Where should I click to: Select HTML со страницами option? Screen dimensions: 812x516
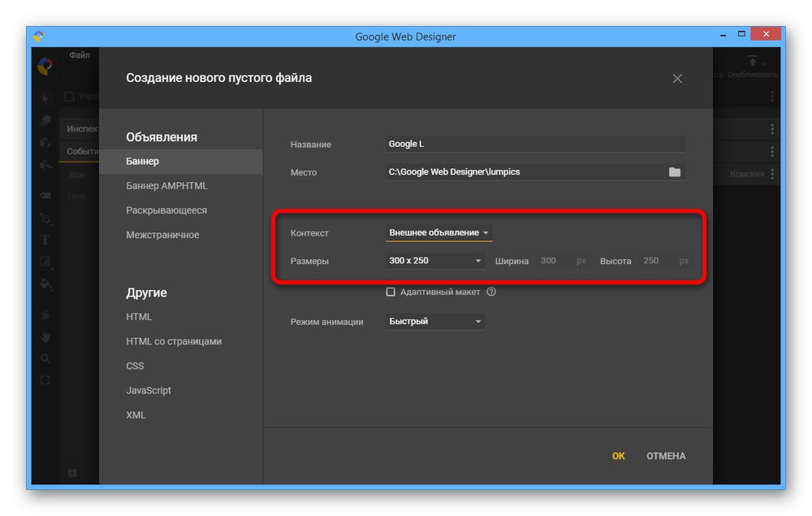[174, 341]
